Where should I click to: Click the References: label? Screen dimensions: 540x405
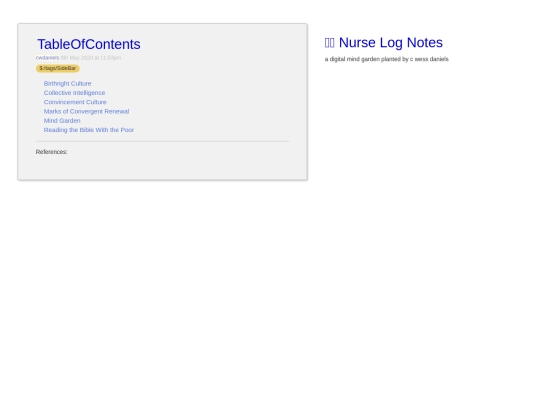click(x=51, y=152)
